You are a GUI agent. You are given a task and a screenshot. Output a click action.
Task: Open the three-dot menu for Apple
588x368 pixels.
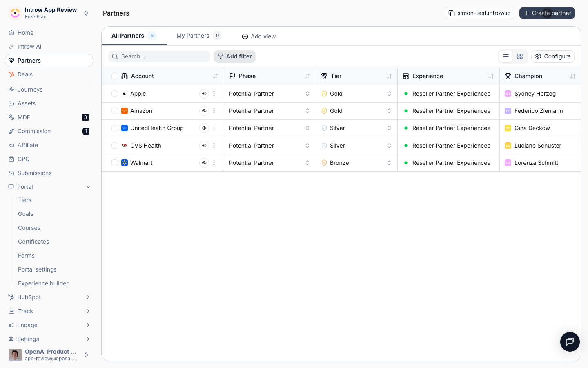point(214,94)
